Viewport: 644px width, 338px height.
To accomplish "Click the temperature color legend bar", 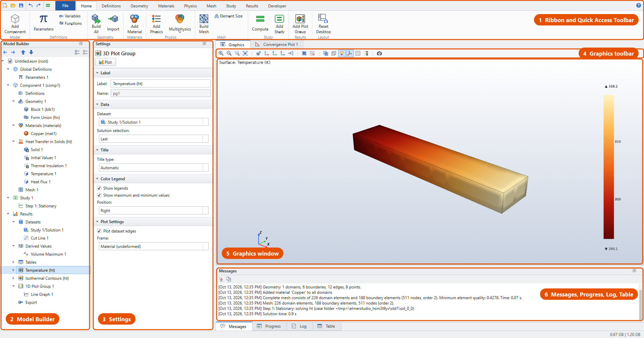I will coord(608,167).
